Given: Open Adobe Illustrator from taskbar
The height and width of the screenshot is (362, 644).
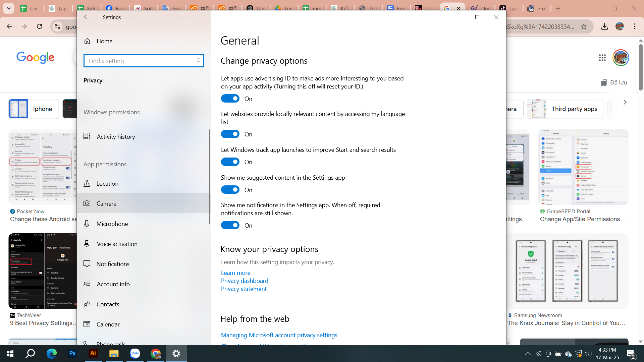Looking at the screenshot, I should tap(93, 353).
